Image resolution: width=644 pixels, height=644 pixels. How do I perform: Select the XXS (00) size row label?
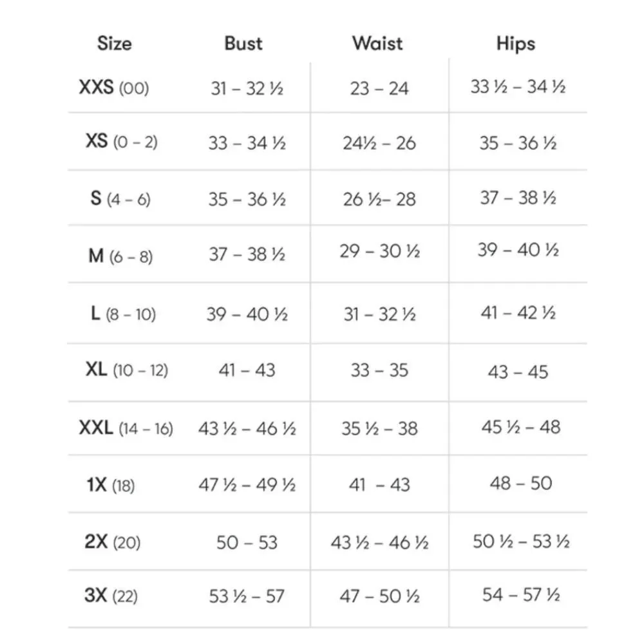point(114,88)
